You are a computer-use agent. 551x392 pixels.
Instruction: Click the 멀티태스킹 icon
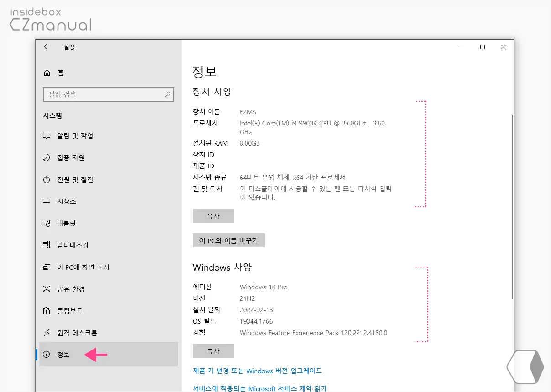point(47,245)
